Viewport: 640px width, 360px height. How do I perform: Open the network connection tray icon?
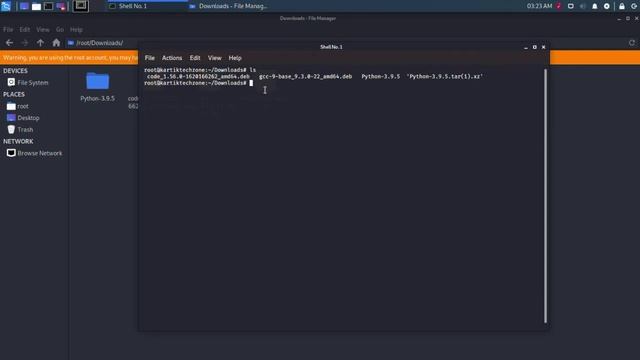[571, 6]
